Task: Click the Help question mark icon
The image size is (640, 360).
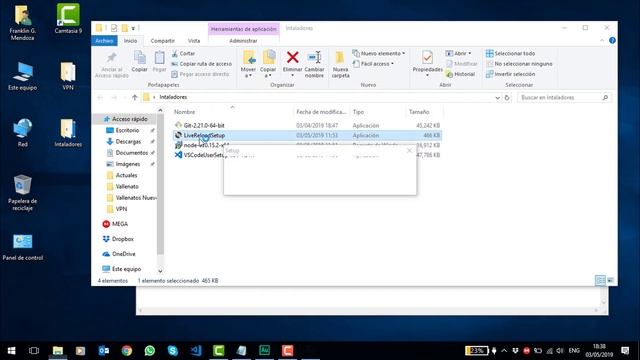Action: point(612,40)
